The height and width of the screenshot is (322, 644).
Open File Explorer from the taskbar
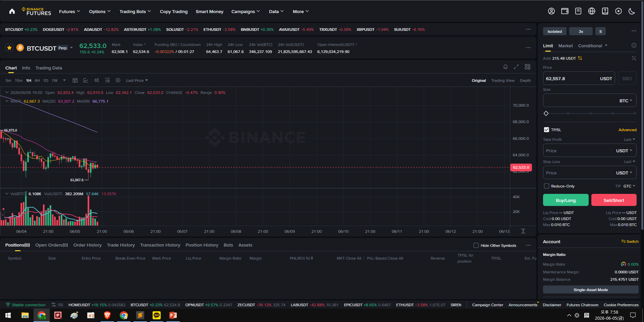coord(25,315)
